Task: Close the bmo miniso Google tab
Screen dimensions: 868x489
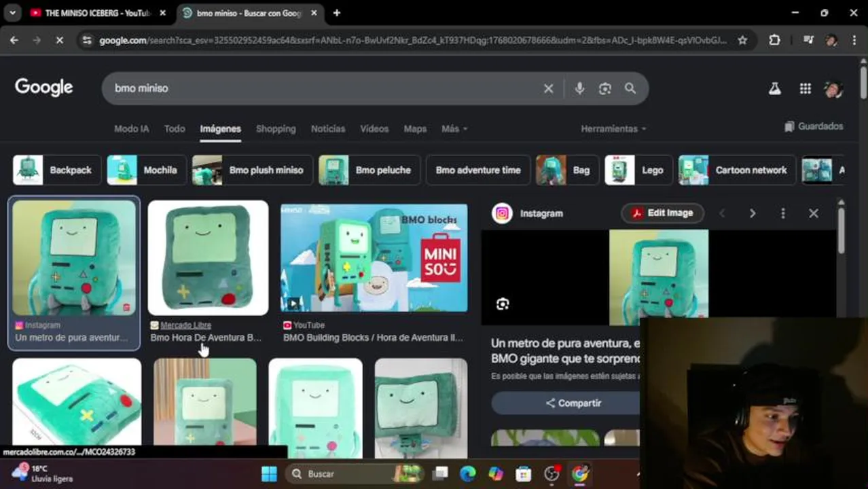Action: pyautogui.click(x=314, y=13)
